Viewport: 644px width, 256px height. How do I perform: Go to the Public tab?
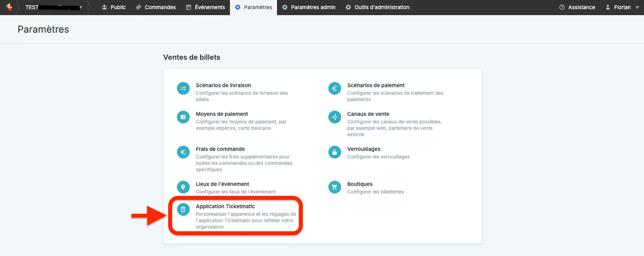[x=114, y=7]
